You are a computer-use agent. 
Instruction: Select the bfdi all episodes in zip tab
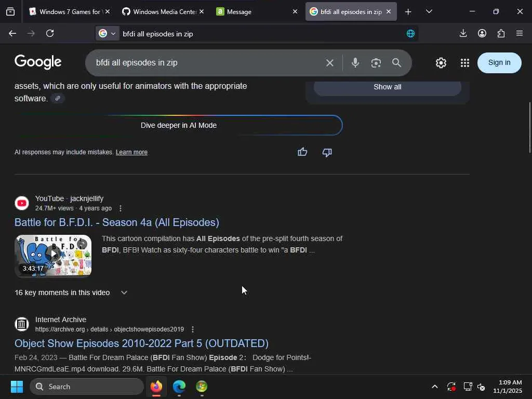click(x=351, y=12)
